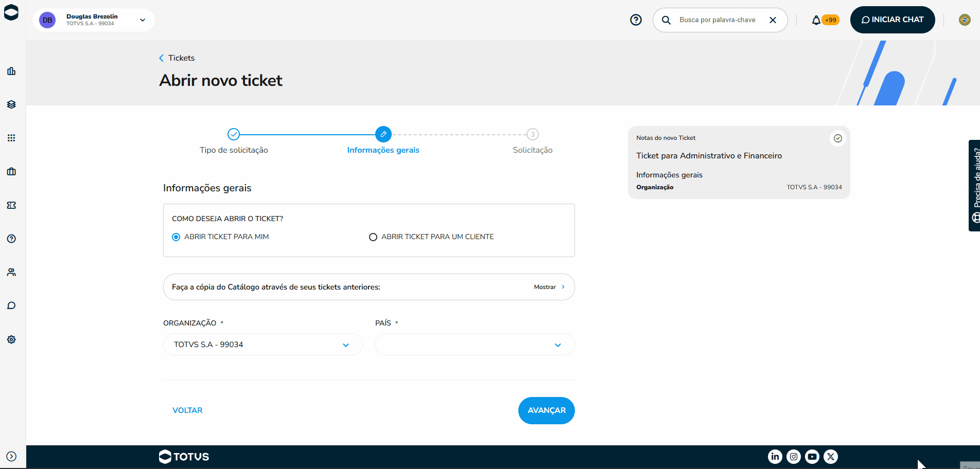The height and width of the screenshot is (469, 980).
Task: Open TOTVS YouTube icon in footer
Action: point(812,457)
